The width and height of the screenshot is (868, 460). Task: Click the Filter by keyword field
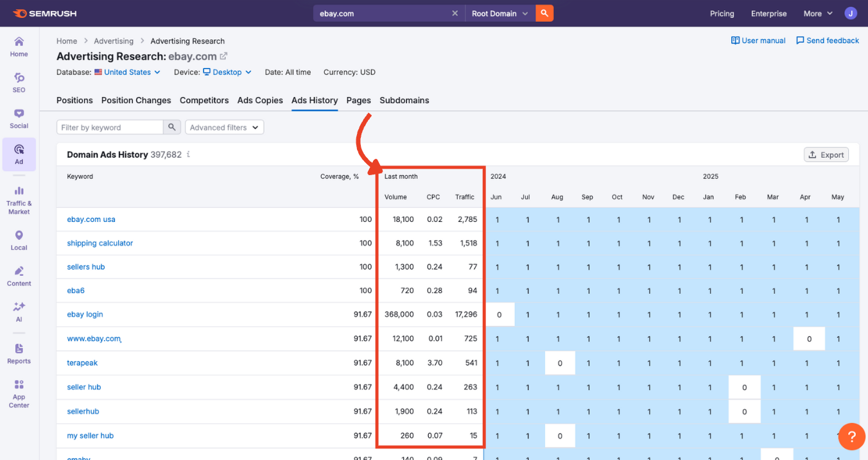click(110, 128)
